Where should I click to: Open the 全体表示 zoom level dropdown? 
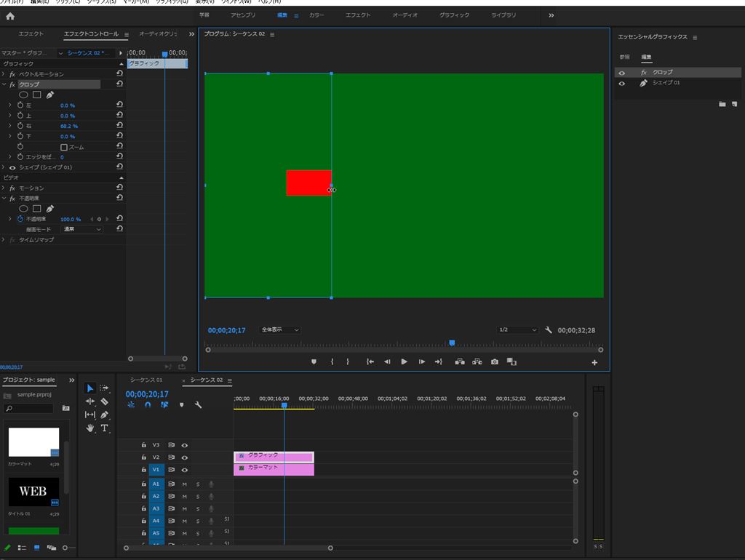[x=280, y=330]
